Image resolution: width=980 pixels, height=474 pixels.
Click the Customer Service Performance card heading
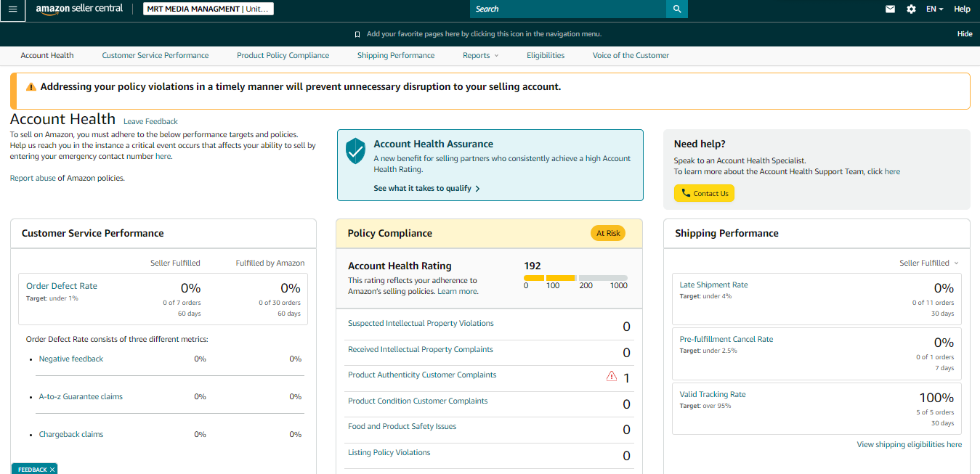click(93, 233)
